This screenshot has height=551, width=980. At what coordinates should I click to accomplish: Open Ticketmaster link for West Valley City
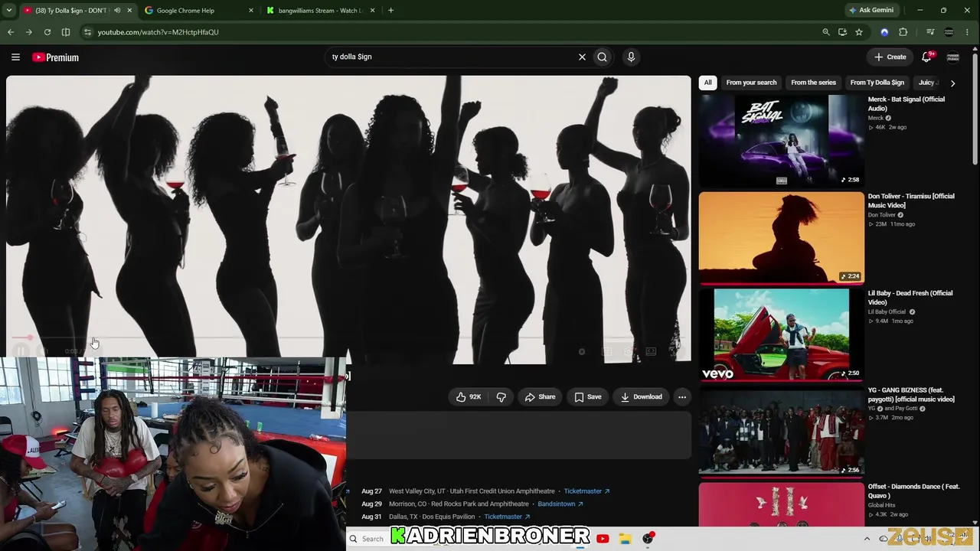pyautogui.click(x=586, y=491)
